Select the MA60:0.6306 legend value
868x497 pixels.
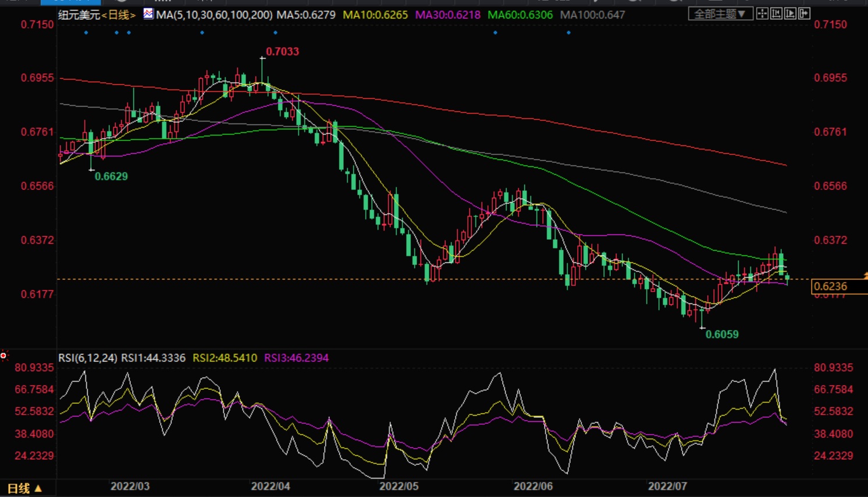click(520, 15)
